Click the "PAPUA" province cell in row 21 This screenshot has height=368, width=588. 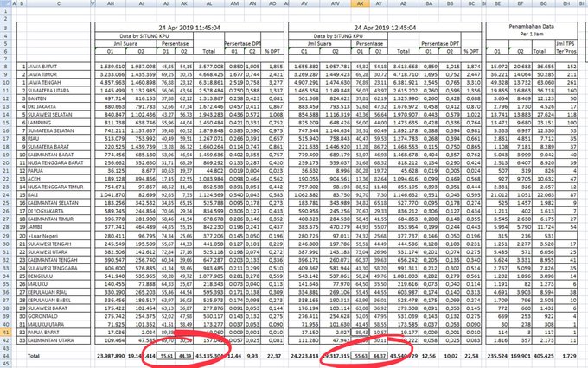(x=59, y=170)
